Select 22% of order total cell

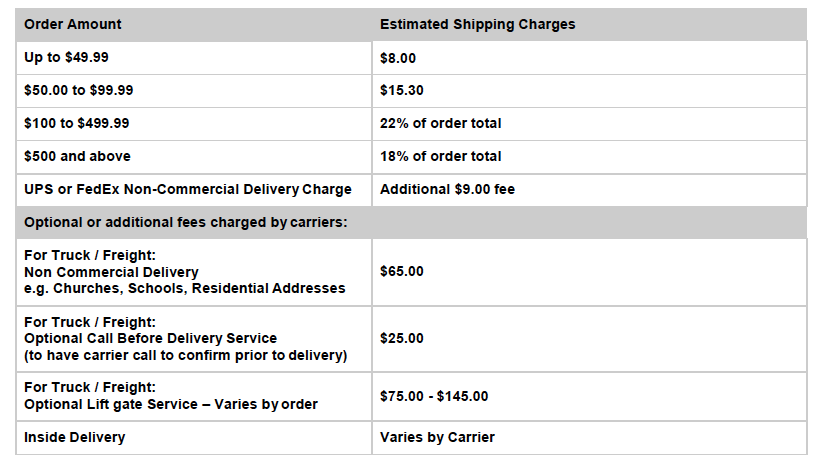click(x=589, y=124)
